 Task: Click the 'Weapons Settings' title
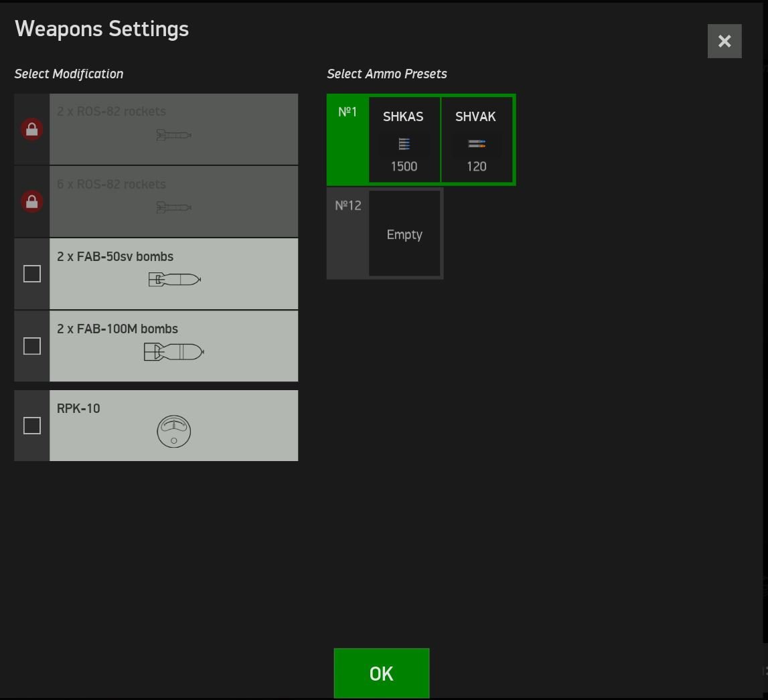102,29
